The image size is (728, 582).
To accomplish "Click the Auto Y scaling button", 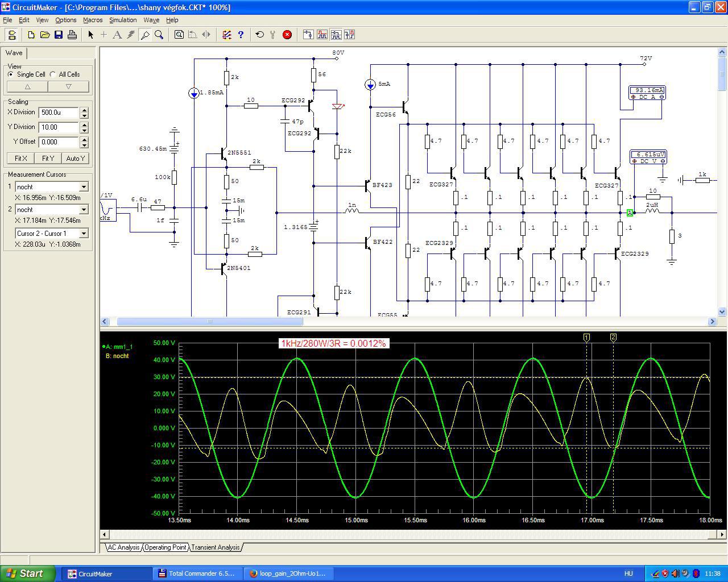I will point(76,159).
